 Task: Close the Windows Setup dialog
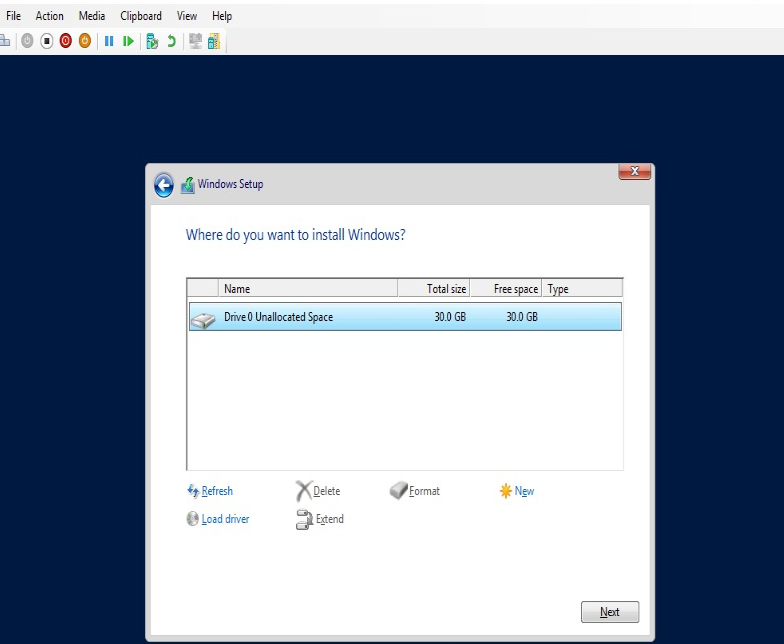click(x=635, y=171)
